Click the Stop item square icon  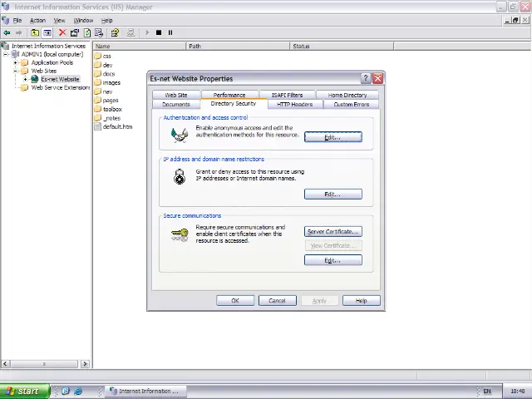coord(159,32)
